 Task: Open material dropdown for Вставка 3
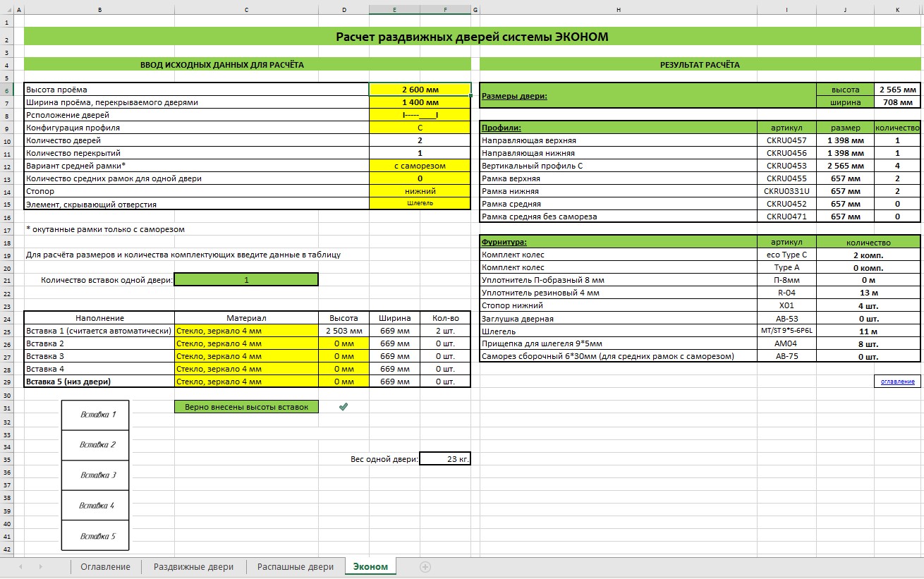(x=246, y=356)
